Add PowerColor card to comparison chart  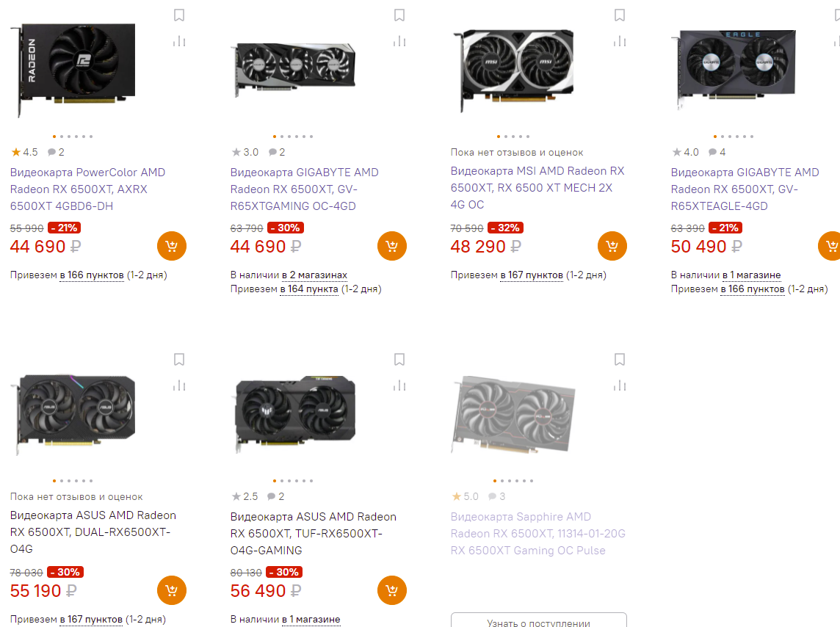[x=179, y=41]
